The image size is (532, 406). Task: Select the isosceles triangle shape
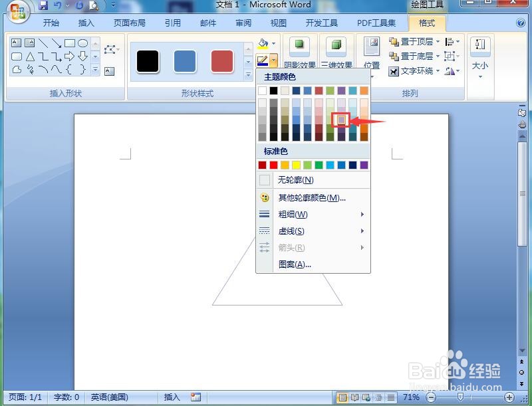click(30, 56)
